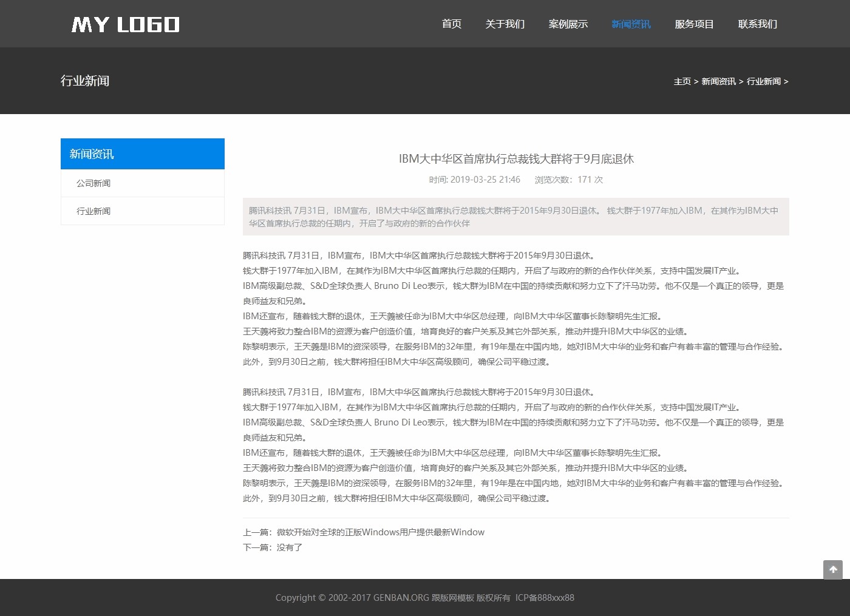Open the 首页 nav item
The image size is (850, 616).
452,24
